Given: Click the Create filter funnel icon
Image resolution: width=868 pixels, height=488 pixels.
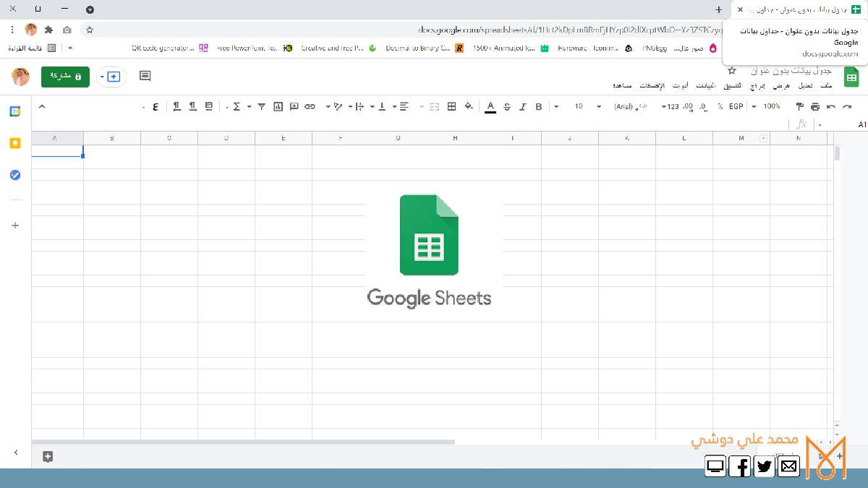Looking at the screenshot, I should point(261,107).
